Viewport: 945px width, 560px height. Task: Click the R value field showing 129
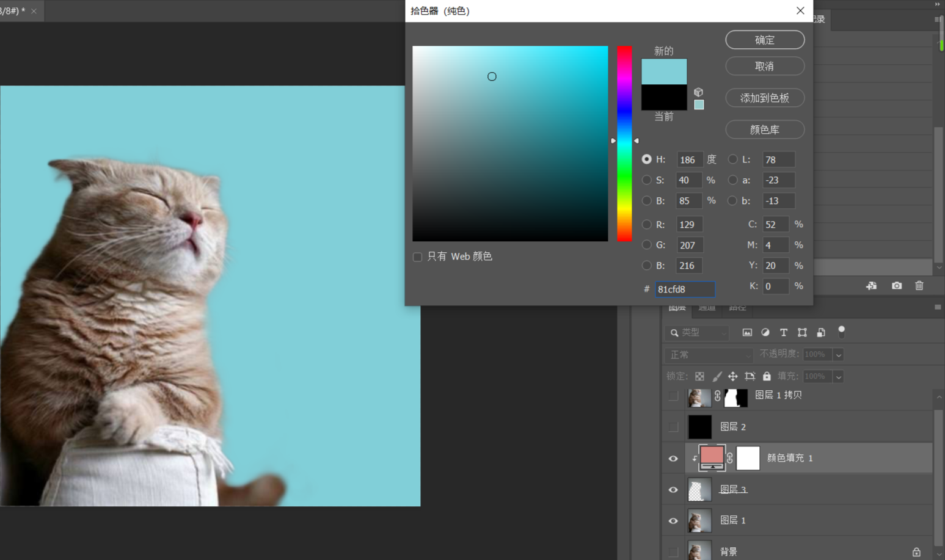point(690,224)
